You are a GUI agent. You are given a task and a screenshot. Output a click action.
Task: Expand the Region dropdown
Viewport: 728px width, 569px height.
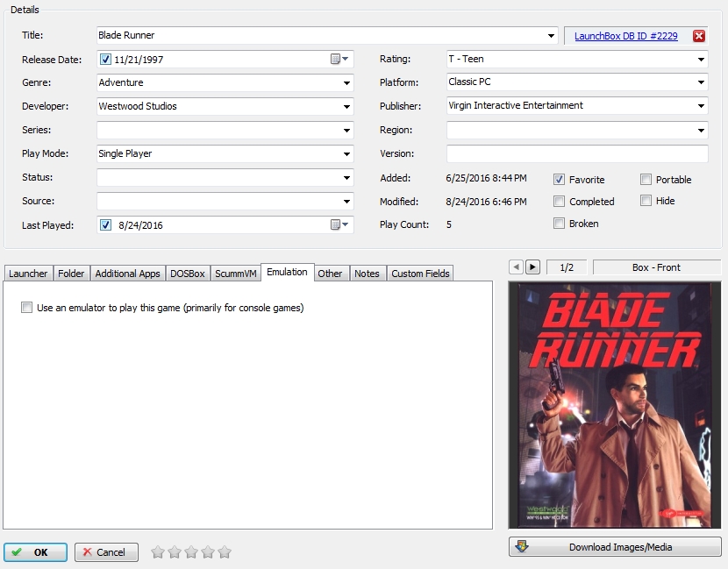tap(701, 131)
